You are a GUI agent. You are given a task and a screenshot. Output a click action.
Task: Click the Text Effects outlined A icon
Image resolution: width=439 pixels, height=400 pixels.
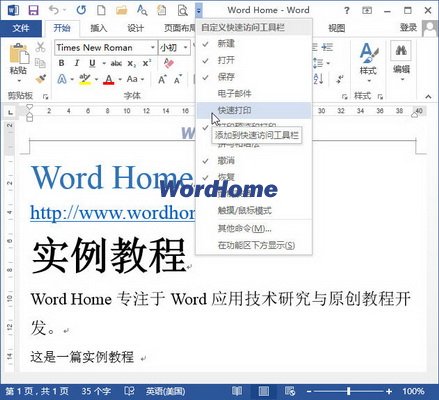62,79
